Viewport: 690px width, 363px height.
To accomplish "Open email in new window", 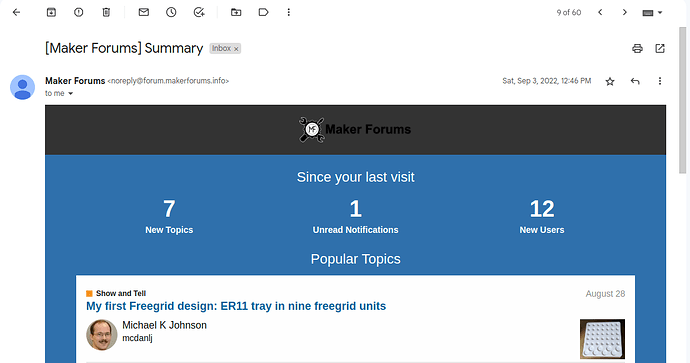I will 660,48.
